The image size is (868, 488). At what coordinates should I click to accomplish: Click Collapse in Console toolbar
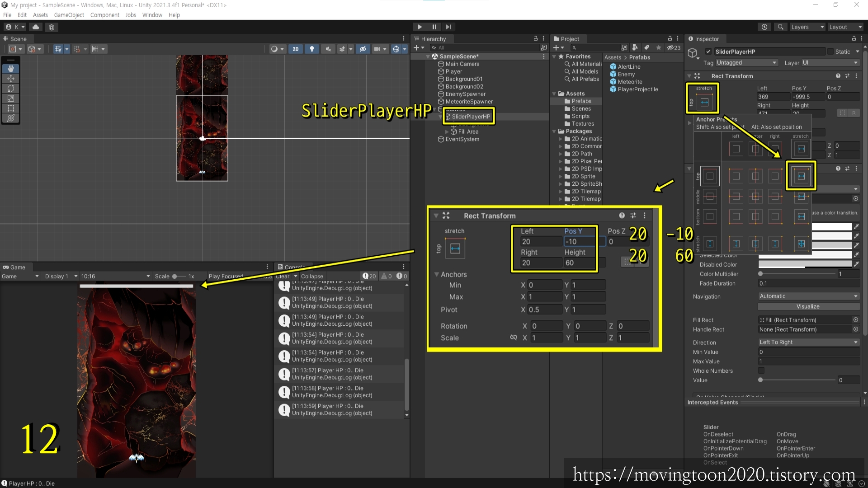312,277
